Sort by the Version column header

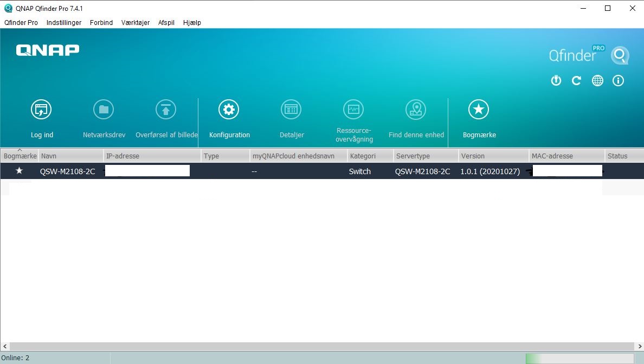point(494,156)
